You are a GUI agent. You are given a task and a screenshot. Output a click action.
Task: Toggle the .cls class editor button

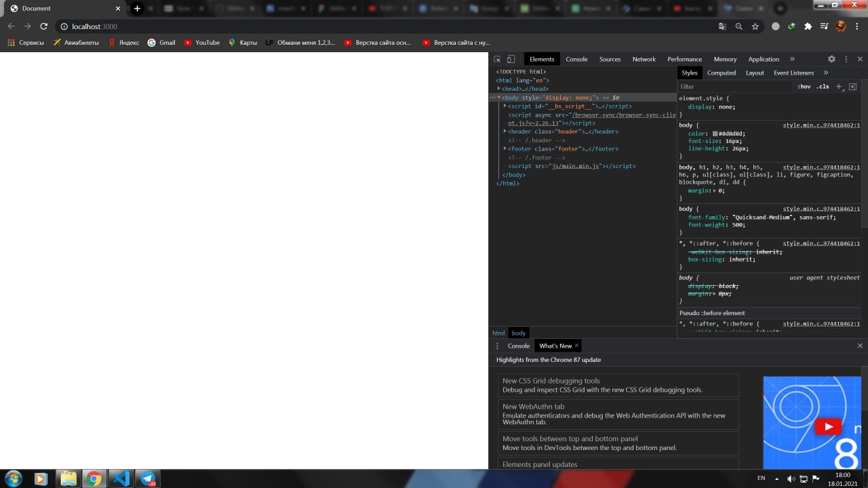click(x=823, y=87)
